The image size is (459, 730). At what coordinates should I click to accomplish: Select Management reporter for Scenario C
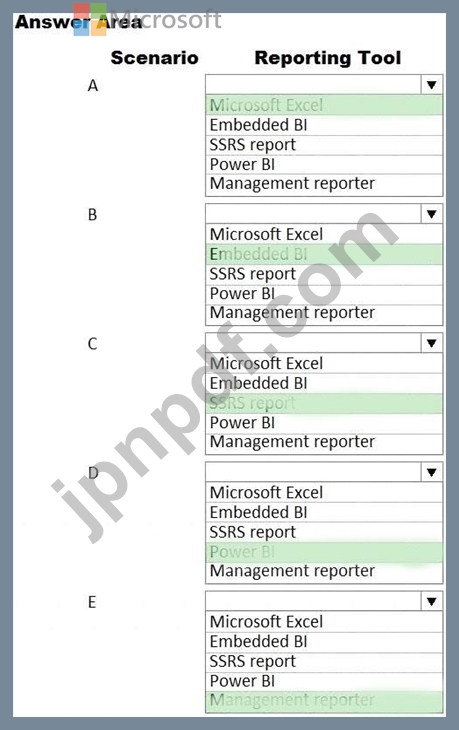pos(324,442)
